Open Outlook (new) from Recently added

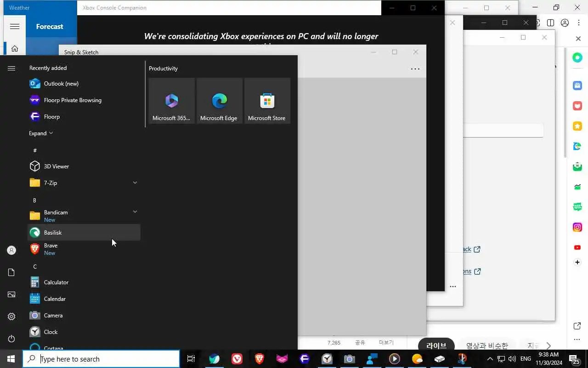pos(84,84)
